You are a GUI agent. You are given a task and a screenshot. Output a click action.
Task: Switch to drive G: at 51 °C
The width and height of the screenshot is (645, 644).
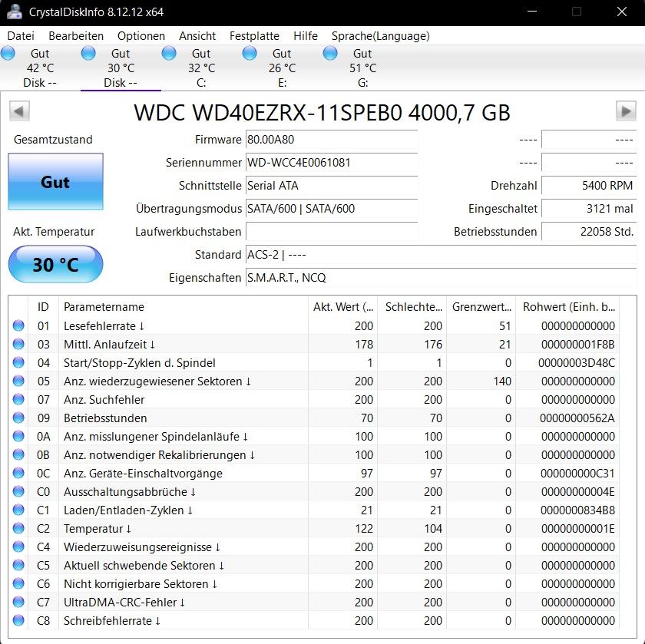coord(362,68)
